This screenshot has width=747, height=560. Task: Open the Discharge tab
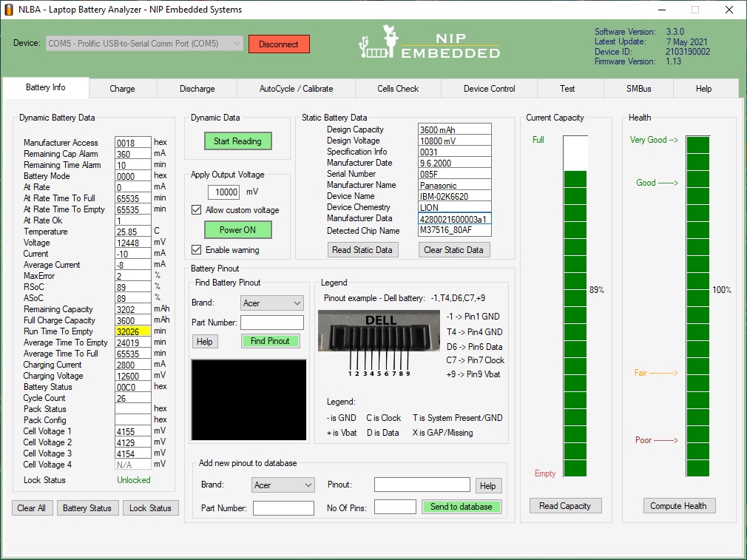(197, 89)
